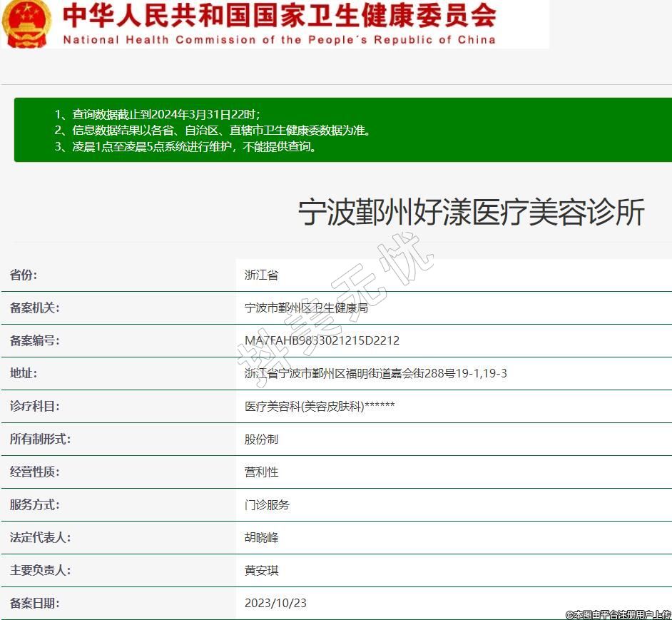
Task: Click the 省份 value 浙江省
Action: pyautogui.click(x=261, y=275)
